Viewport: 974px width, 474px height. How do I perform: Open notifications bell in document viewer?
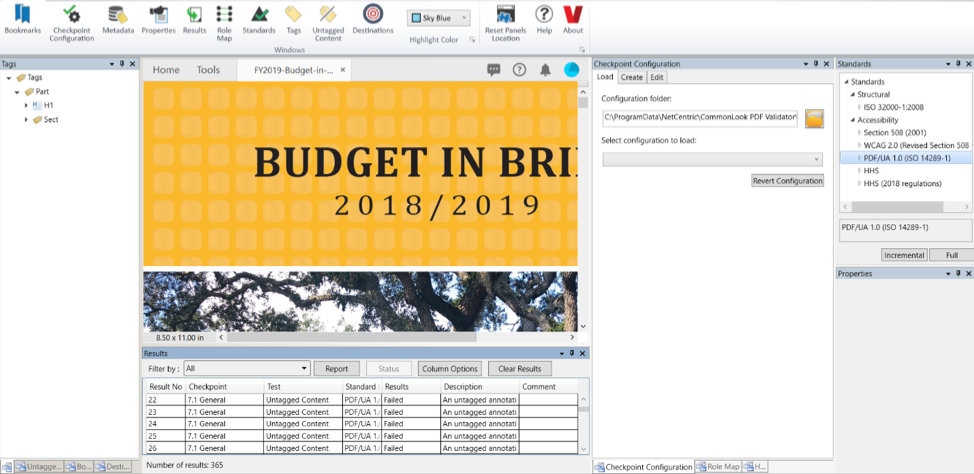click(x=545, y=70)
